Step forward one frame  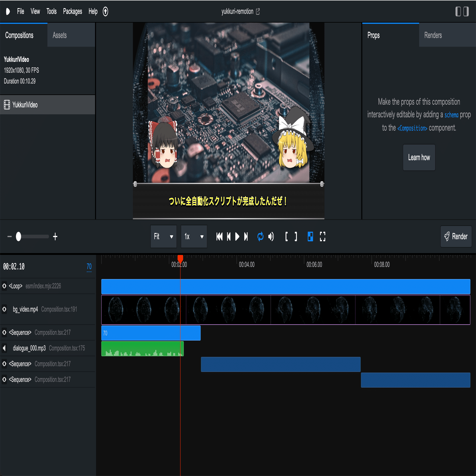pos(246,236)
